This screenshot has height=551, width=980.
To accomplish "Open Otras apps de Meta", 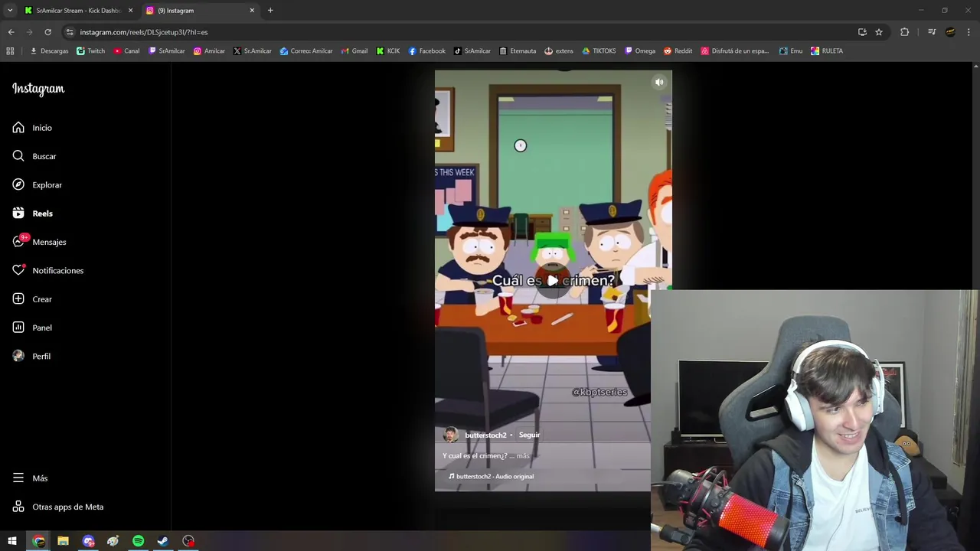I will [57, 507].
